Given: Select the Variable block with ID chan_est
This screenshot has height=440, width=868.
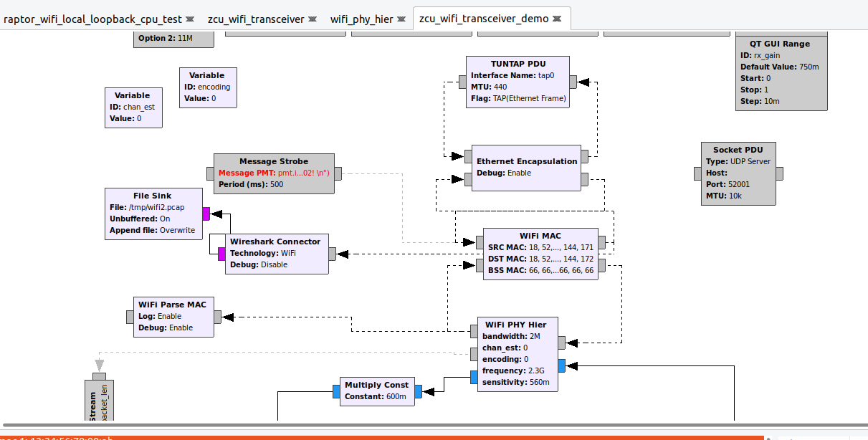Looking at the screenshot, I should 133,107.
